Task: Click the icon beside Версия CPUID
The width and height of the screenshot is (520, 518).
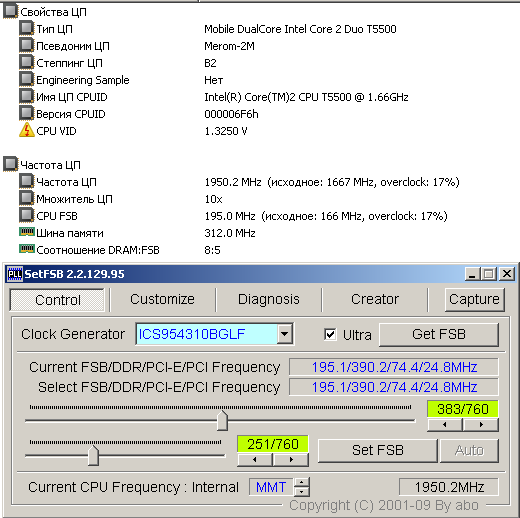Action: click(x=26, y=113)
